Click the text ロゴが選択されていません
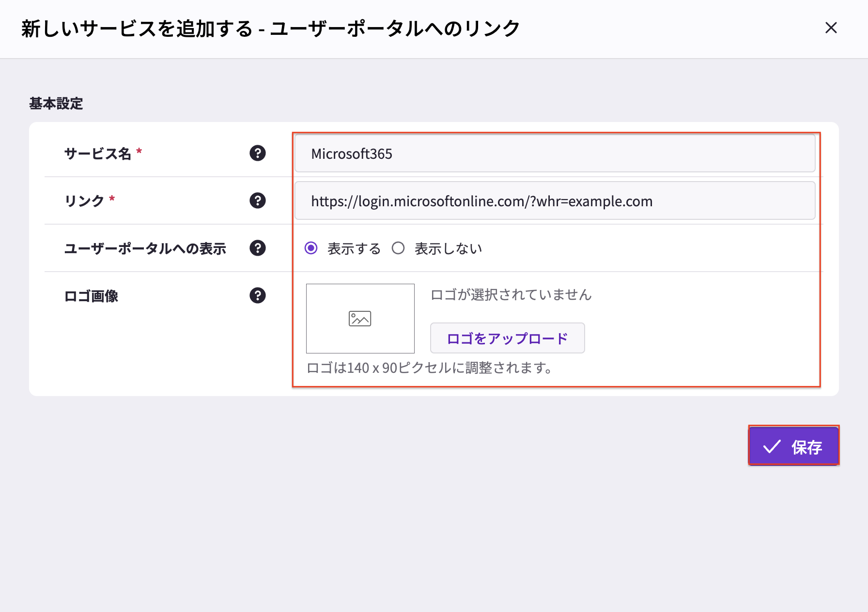 tap(511, 294)
